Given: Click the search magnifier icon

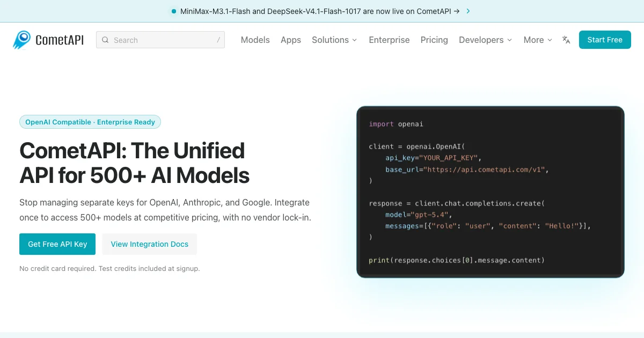Looking at the screenshot, I should tap(105, 40).
